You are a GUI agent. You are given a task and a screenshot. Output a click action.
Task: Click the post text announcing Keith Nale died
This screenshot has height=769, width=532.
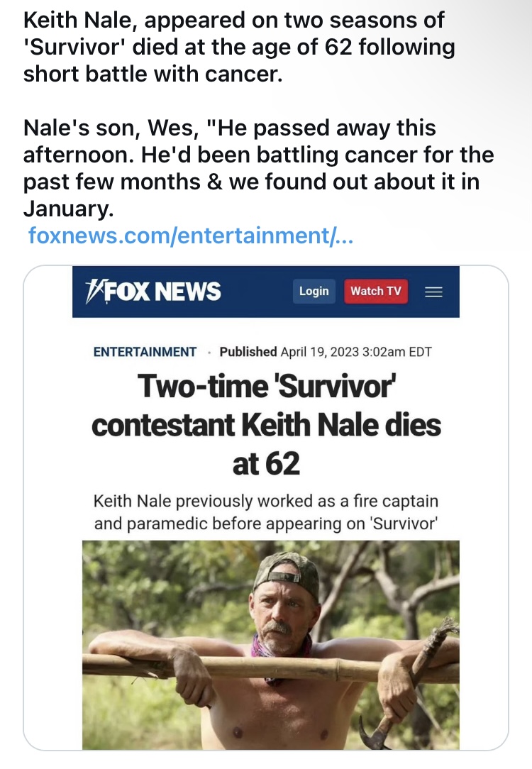pyautogui.click(x=239, y=47)
